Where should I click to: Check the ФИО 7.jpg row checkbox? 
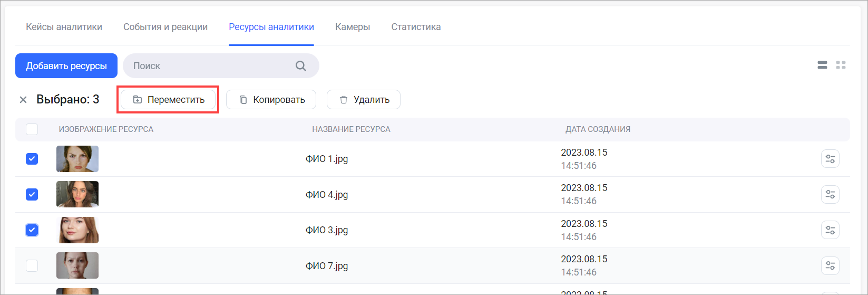[32, 265]
